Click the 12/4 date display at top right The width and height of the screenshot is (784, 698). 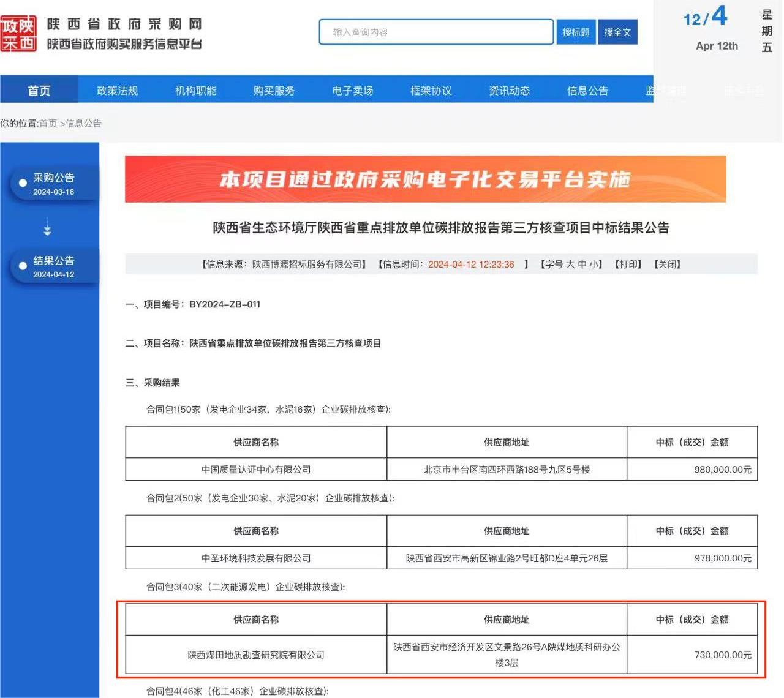pyautogui.click(x=706, y=17)
